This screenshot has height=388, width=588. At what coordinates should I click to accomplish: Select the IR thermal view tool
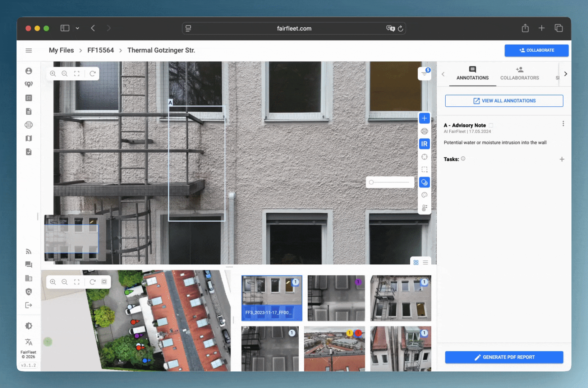[424, 144]
